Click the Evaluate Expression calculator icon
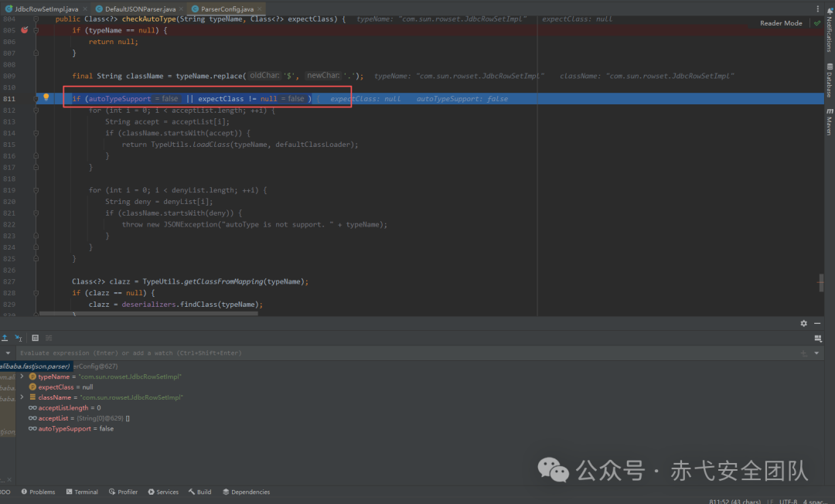The image size is (835, 504). coord(35,338)
